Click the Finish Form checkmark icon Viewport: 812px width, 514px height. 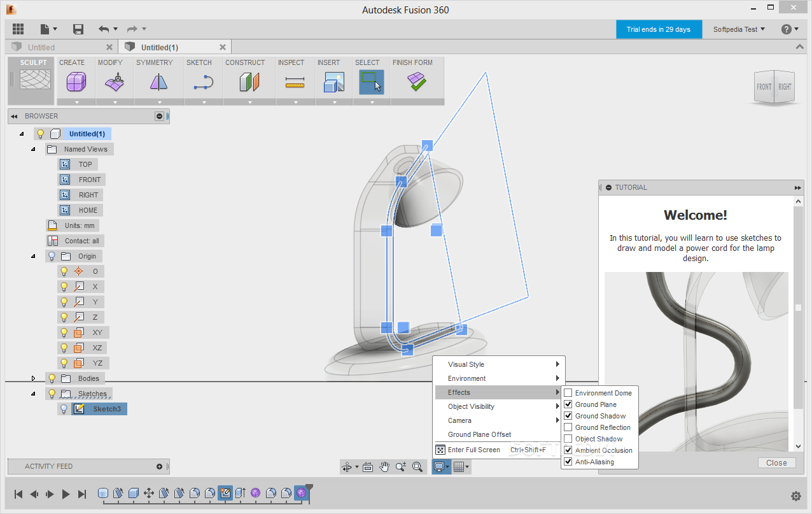[x=417, y=82]
